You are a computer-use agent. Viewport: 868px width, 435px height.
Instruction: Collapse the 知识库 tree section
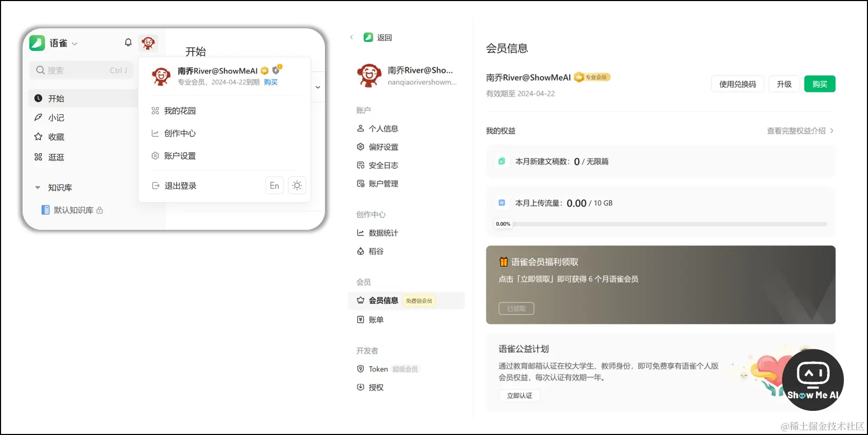click(x=38, y=187)
